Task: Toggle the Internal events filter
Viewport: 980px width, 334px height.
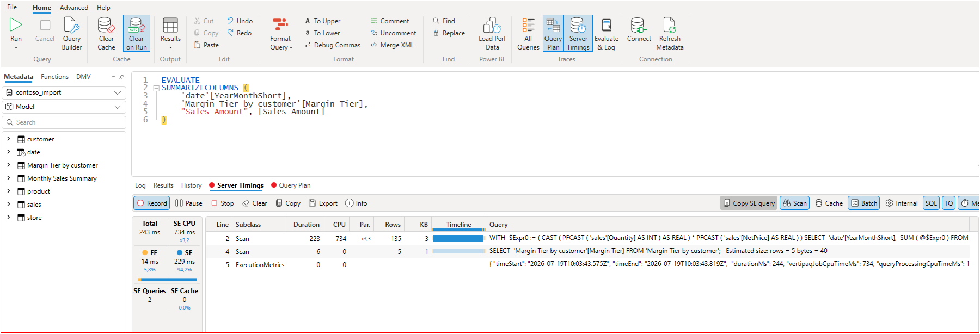Action: (902, 203)
